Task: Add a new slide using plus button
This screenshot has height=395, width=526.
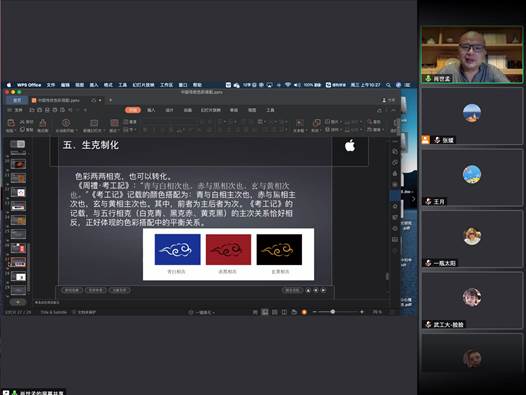Action: (18, 302)
